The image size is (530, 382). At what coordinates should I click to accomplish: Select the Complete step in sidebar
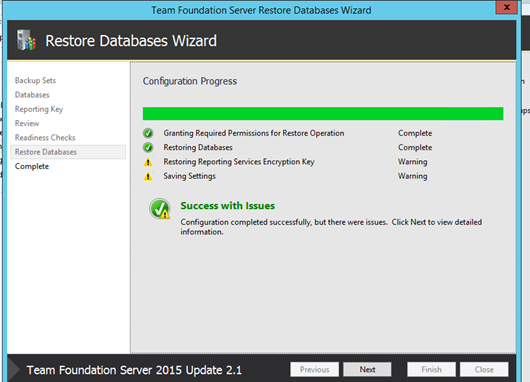click(x=32, y=166)
